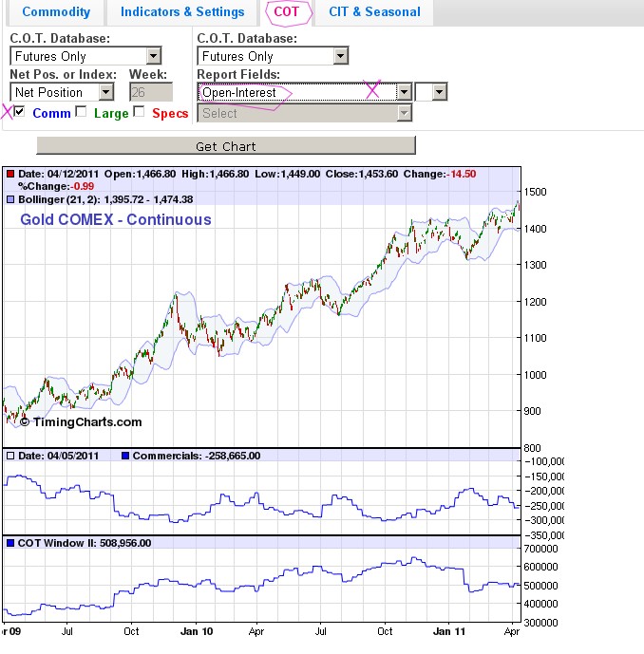Click white date legend square in Commercials panel

[10, 456]
